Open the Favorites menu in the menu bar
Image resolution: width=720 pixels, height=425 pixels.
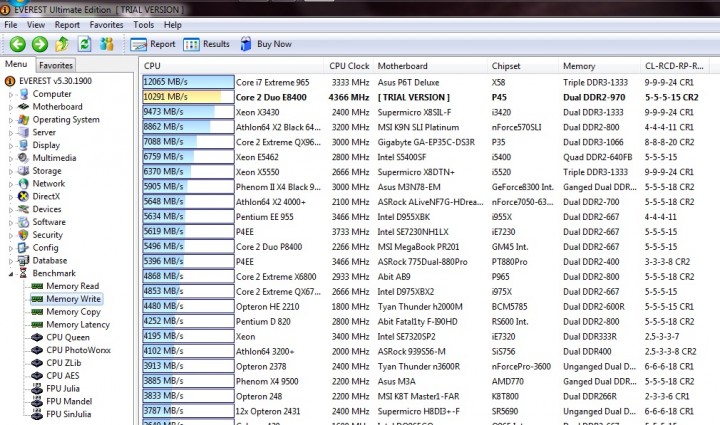click(x=106, y=25)
